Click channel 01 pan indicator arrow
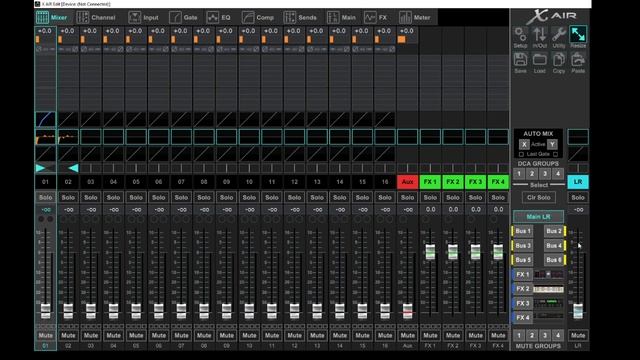640x360 pixels. 41,168
